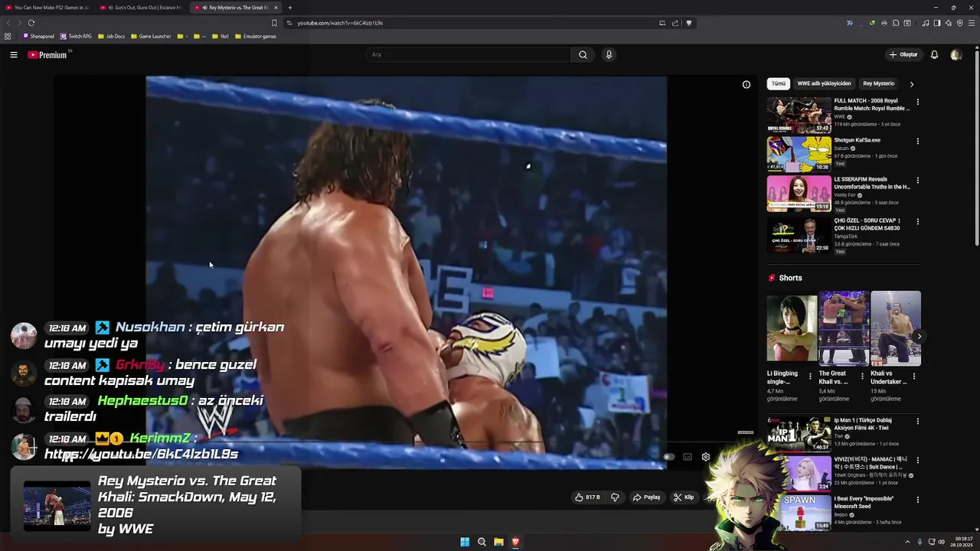This screenshot has height=551, width=980.
Task: Toggle the autoplay switch in player
Action: click(x=668, y=457)
